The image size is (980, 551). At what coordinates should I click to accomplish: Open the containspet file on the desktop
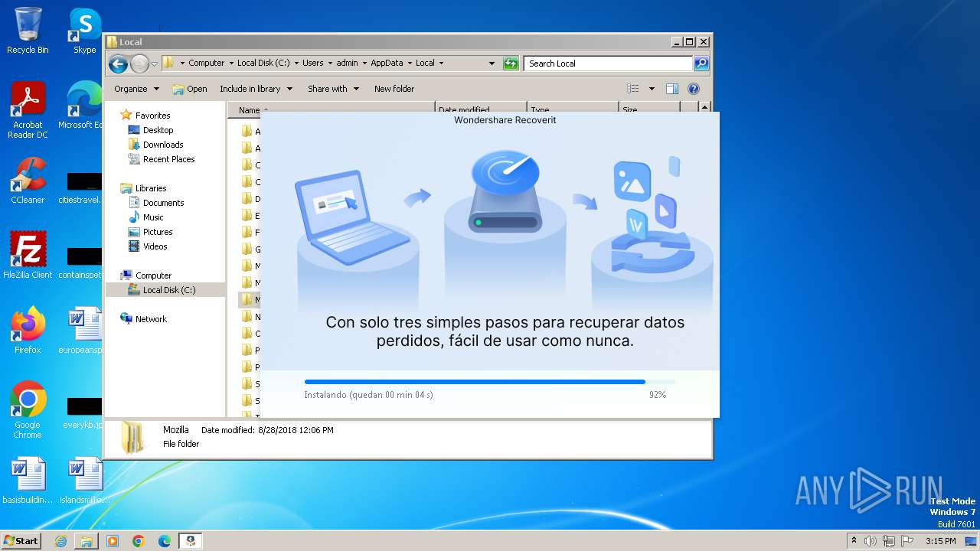[x=81, y=262]
